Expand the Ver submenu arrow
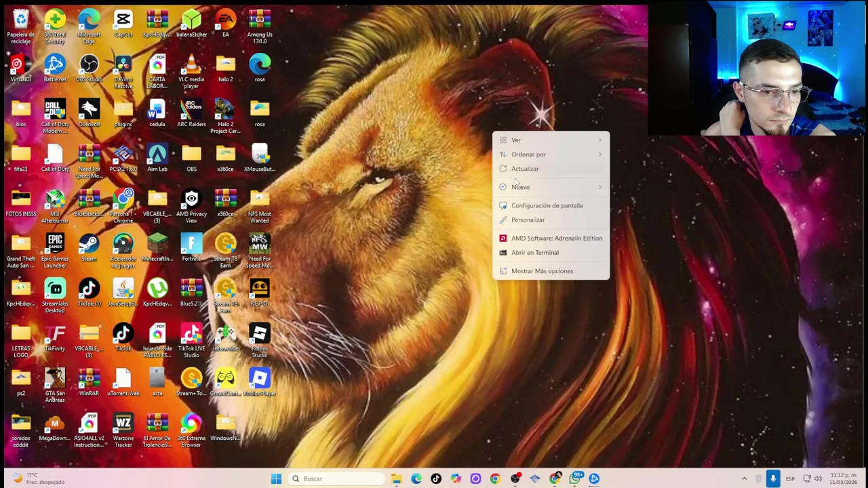This screenshot has width=868, height=488. coord(599,140)
